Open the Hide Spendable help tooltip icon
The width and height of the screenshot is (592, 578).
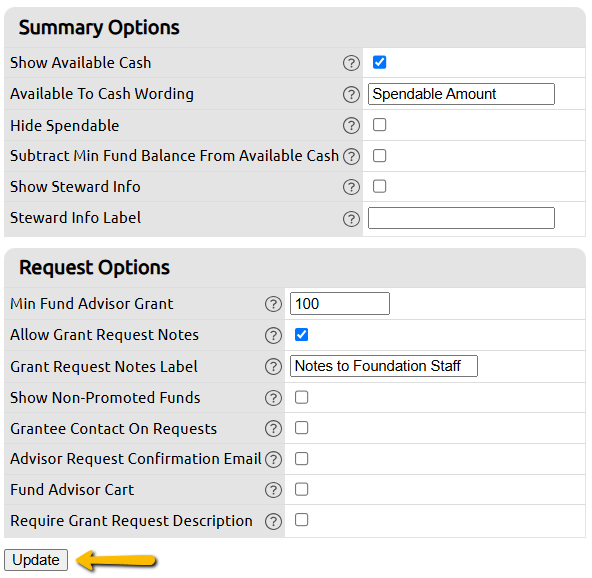coord(351,126)
